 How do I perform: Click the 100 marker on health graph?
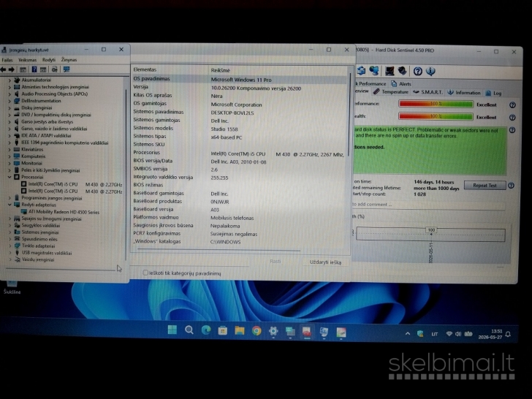431,230
